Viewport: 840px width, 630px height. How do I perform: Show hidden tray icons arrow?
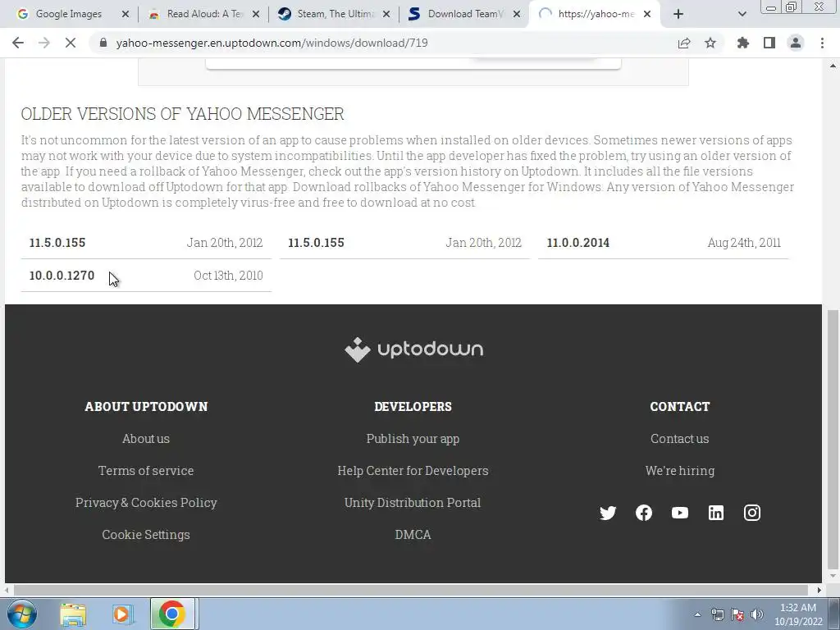tap(697, 614)
